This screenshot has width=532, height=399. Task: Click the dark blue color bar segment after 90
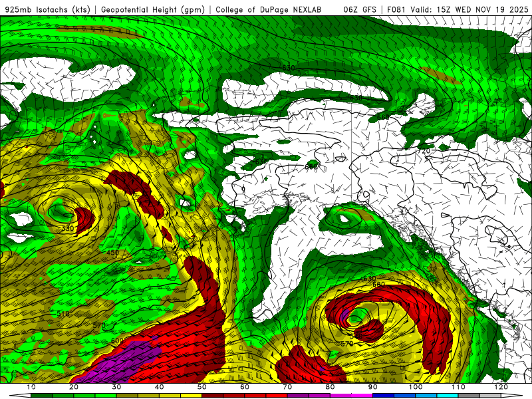[x=384, y=396]
